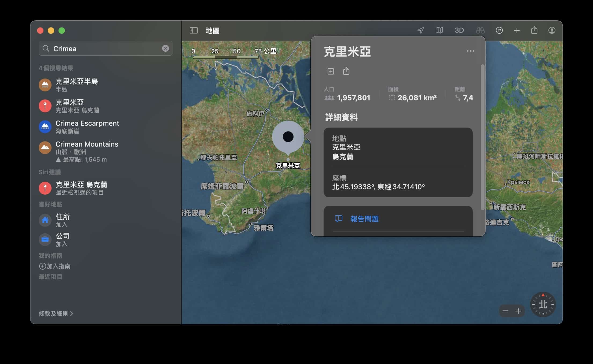Click the 克里米亞 title in place card
Image resolution: width=593 pixels, height=364 pixels.
347,51
